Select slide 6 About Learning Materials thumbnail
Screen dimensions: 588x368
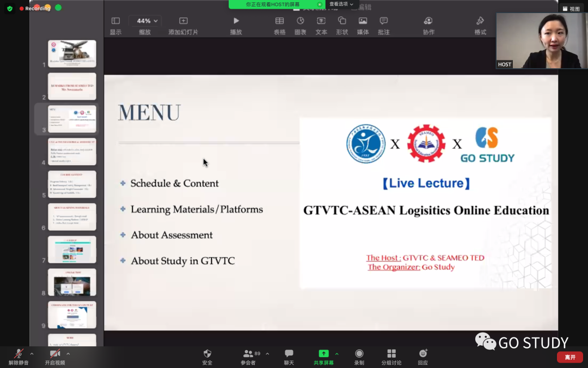[72, 217]
